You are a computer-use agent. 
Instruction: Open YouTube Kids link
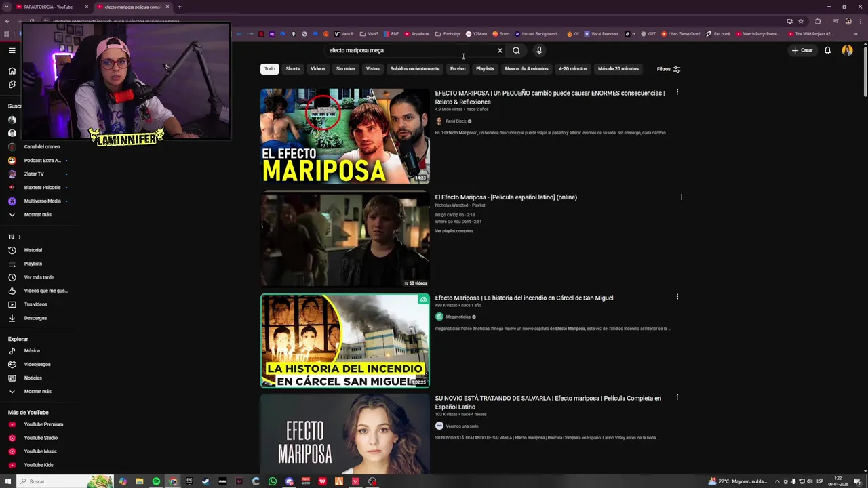(x=39, y=465)
